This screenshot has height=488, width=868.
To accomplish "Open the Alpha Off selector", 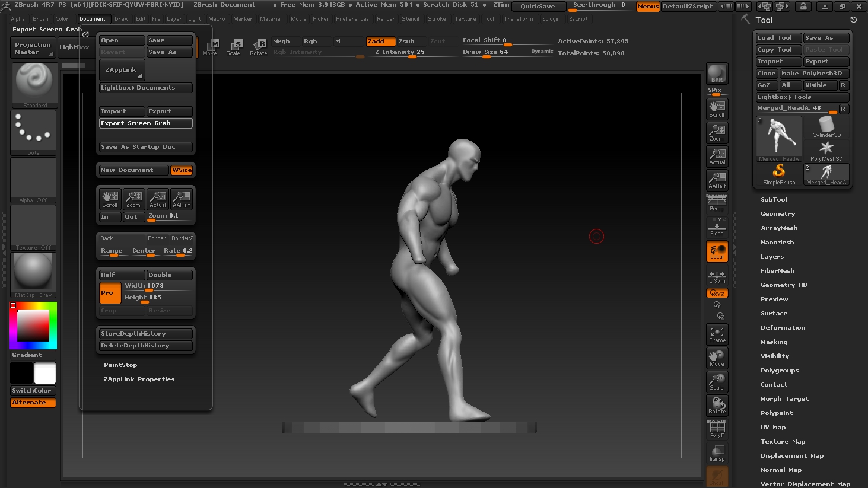I will point(33,180).
